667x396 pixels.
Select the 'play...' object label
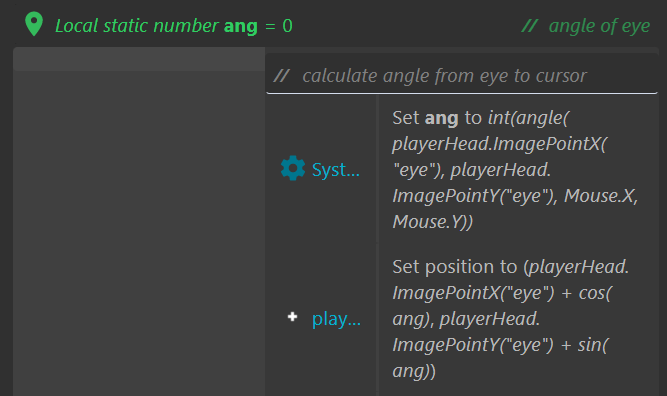(336, 319)
